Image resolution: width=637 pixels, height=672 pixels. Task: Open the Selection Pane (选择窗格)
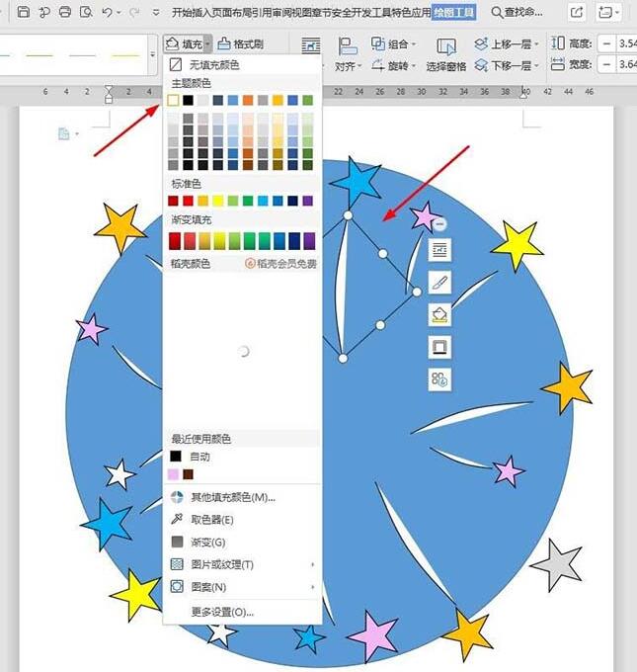pyautogui.click(x=446, y=55)
